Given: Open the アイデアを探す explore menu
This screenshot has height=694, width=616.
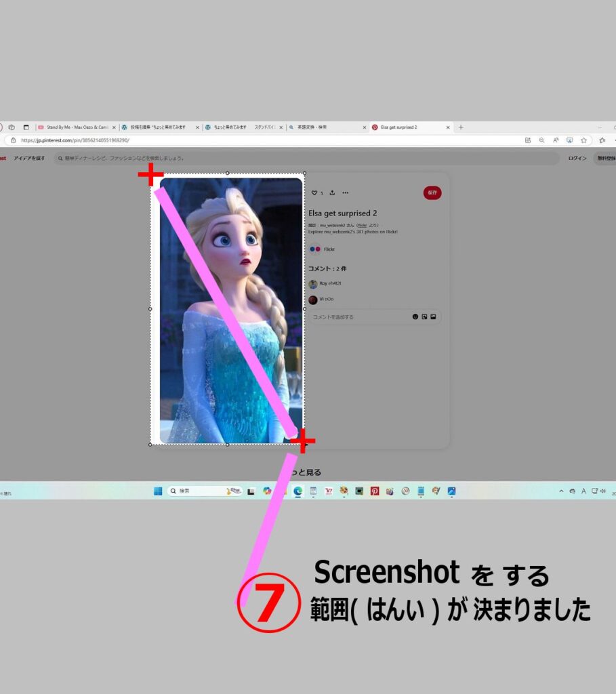Looking at the screenshot, I should tap(29, 158).
